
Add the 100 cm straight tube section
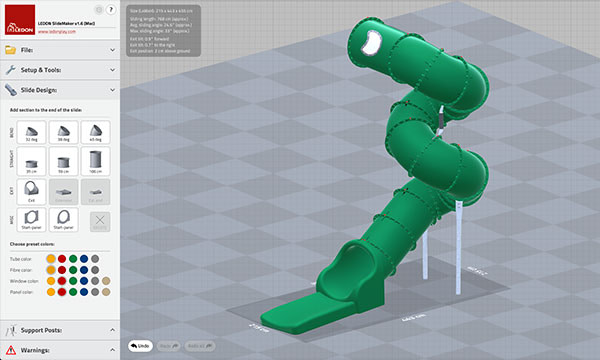pyautogui.click(x=95, y=161)
